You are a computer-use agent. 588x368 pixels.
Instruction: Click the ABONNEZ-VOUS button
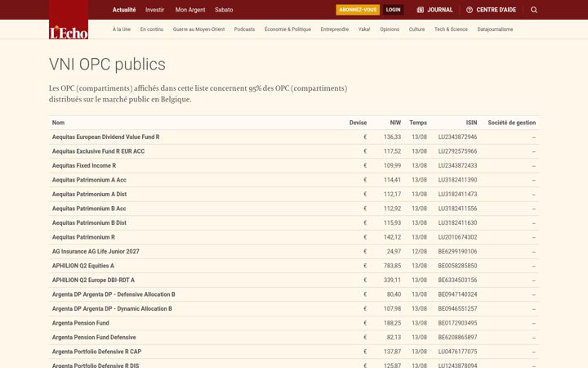pos(358,10)
